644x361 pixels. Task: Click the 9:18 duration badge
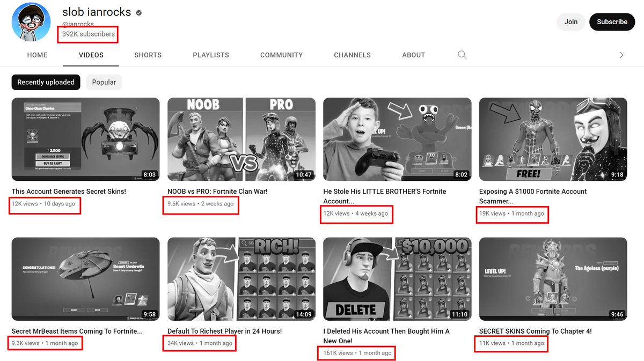coord(617,174)
